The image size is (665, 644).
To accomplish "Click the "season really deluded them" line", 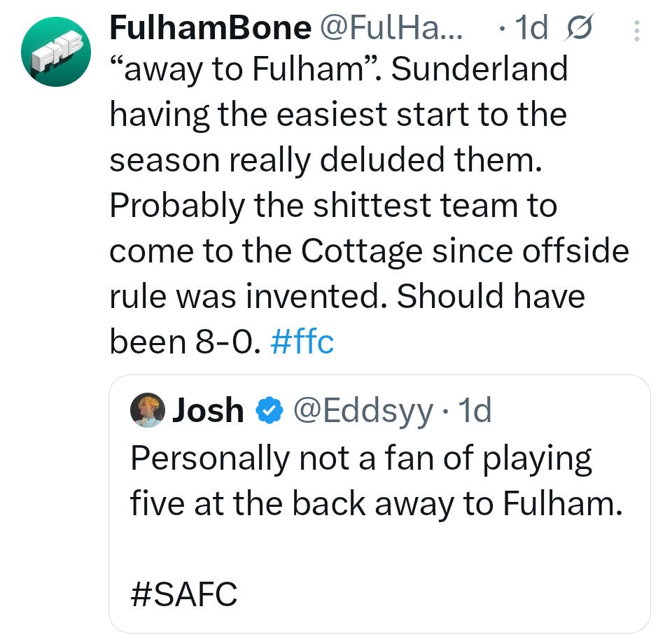I will coord(326,160).
